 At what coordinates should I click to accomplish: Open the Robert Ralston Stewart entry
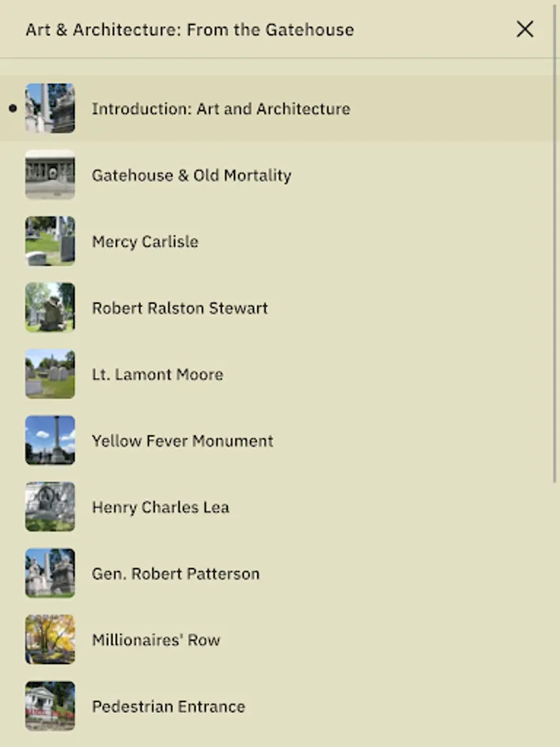[277, 308]
